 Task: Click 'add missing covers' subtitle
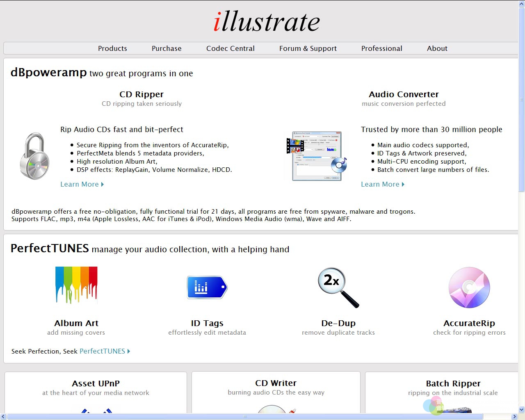click(x=76, y=333)
